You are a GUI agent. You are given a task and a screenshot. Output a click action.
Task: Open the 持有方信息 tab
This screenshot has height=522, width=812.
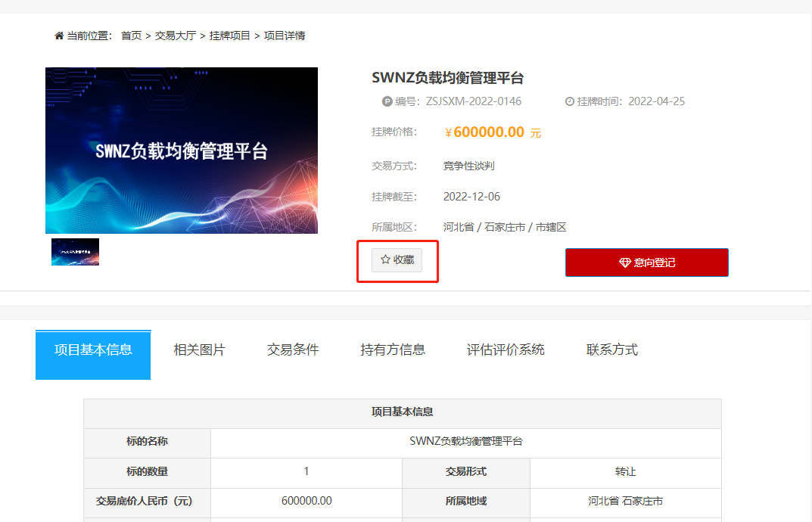pos(393,350)
